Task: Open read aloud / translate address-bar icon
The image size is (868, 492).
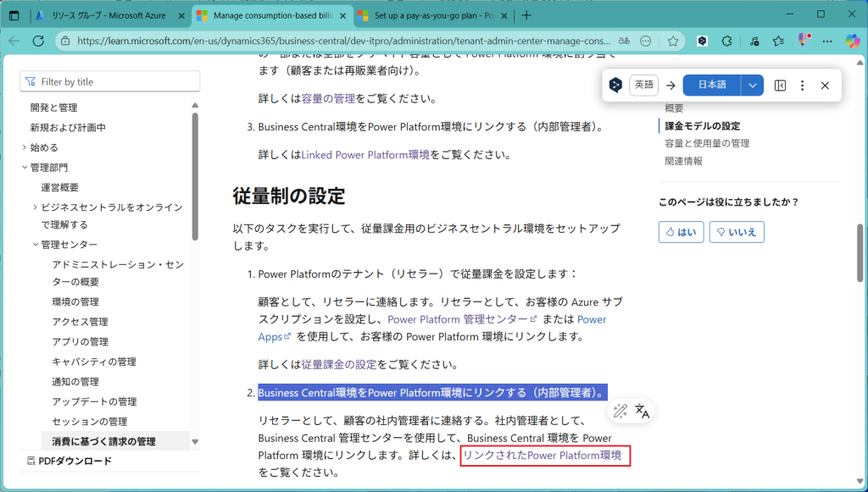Action: pyautogui.click(x=624, y=41)
